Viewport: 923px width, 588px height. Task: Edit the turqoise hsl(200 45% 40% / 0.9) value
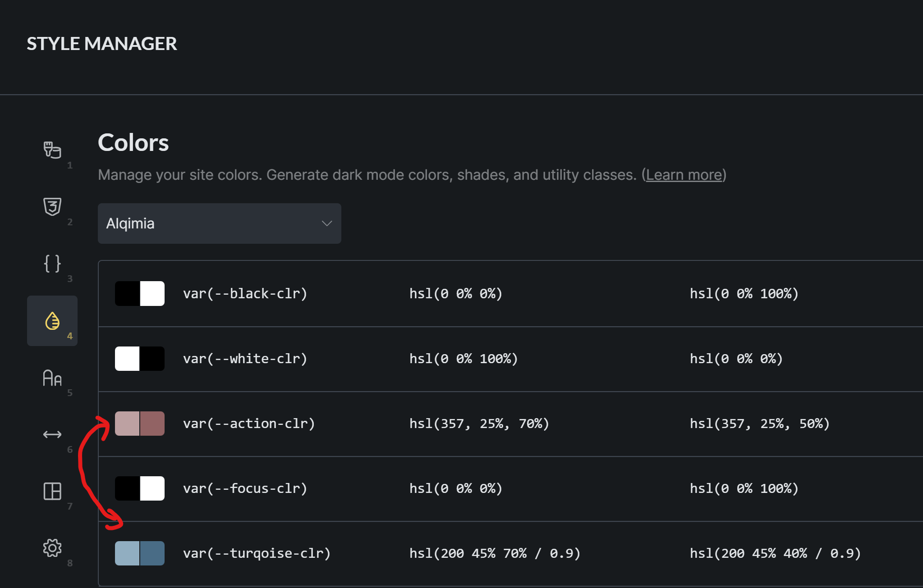775,553
